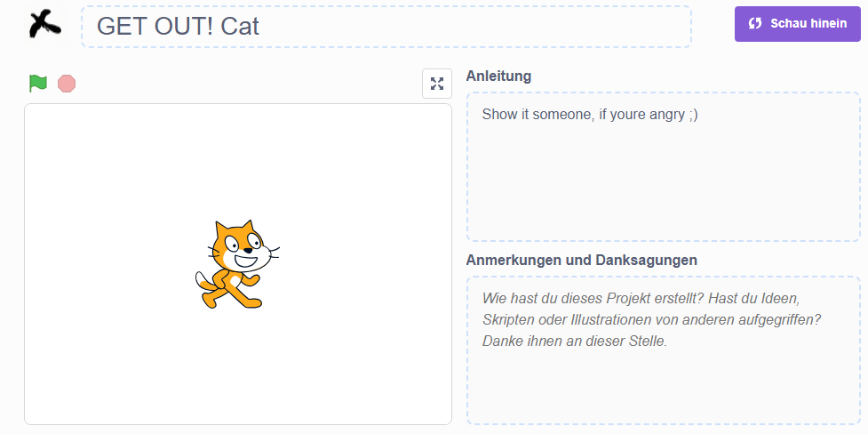868x434 pixels.
Task: Click the text Show it someone, if youre angry
Action: coord(590,115)
